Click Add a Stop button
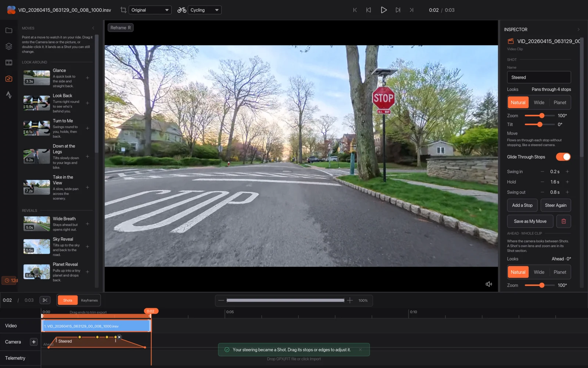The height and width of the screenshot is (368, 588). coord(522,205)
